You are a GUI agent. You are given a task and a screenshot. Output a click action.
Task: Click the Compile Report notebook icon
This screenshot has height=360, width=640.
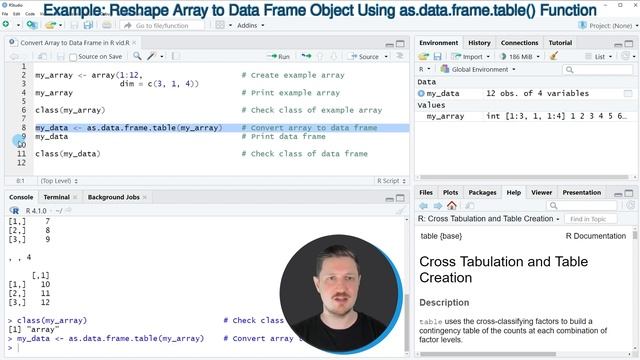[x=176, y=56]
